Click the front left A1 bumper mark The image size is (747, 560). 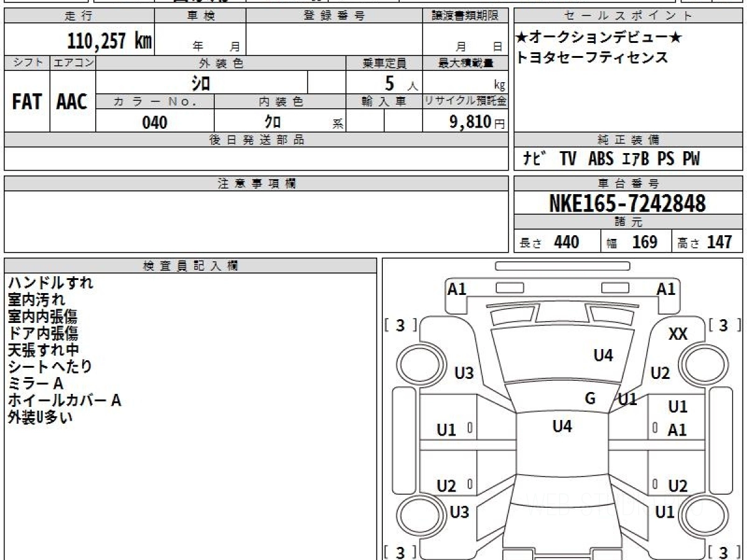pyautogui.click(x=457, y=289)
